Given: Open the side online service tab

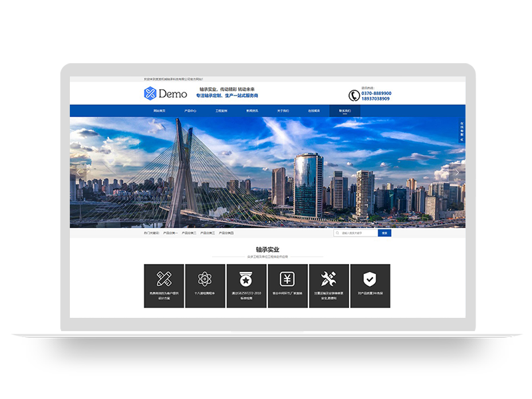Looking at the screenshot, I should (x=462, y=131).
